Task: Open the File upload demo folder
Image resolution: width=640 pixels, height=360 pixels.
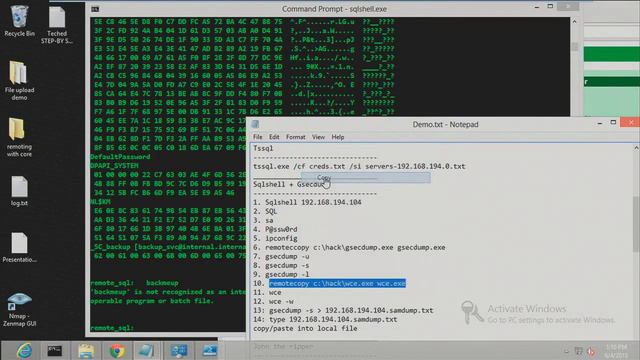Action: [x=19, y=80]
